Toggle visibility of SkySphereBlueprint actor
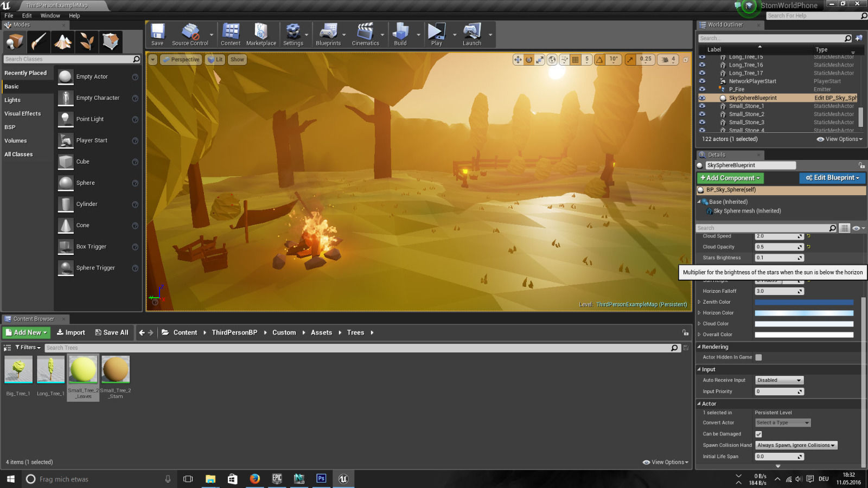Viewport: 868px width, 488px height. click(x=702, y=98)
